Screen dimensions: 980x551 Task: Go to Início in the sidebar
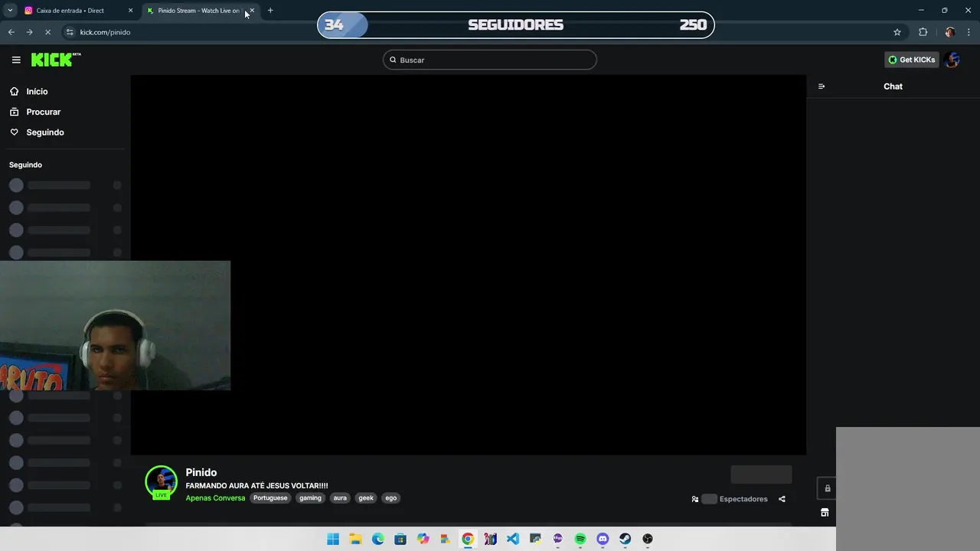pyautogui.click(x=37, y=91)
